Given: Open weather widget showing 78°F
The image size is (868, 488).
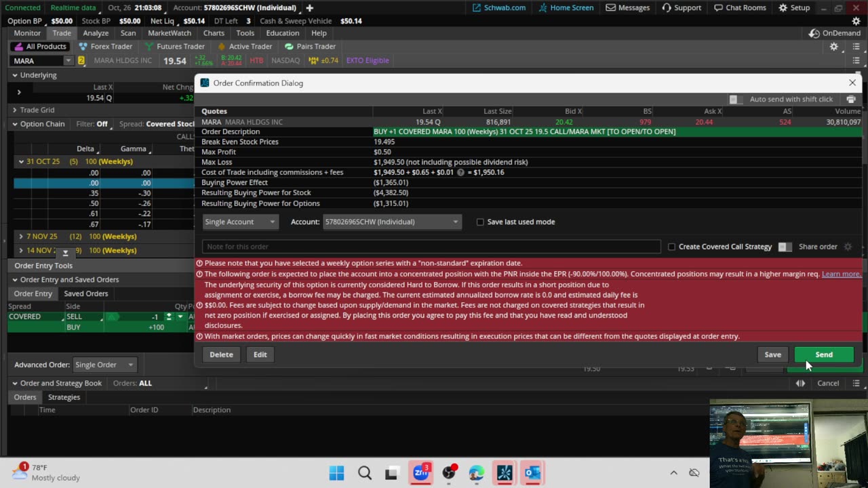Looking at the screenshot, I should point(46,472).
